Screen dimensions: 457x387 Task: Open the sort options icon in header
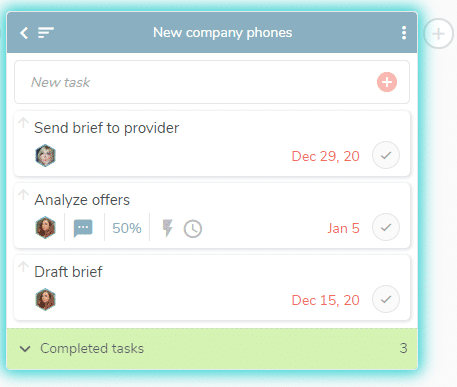(46, 33)
